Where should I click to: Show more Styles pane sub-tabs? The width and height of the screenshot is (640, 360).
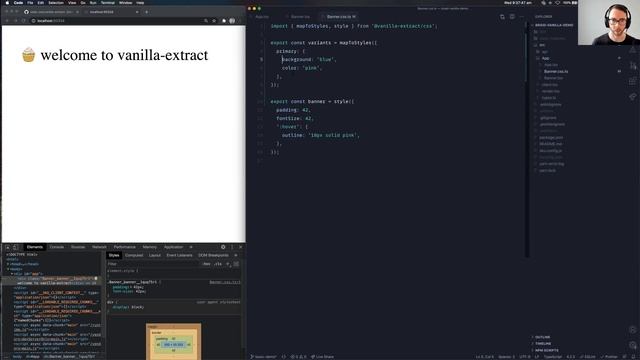[236, 255]
